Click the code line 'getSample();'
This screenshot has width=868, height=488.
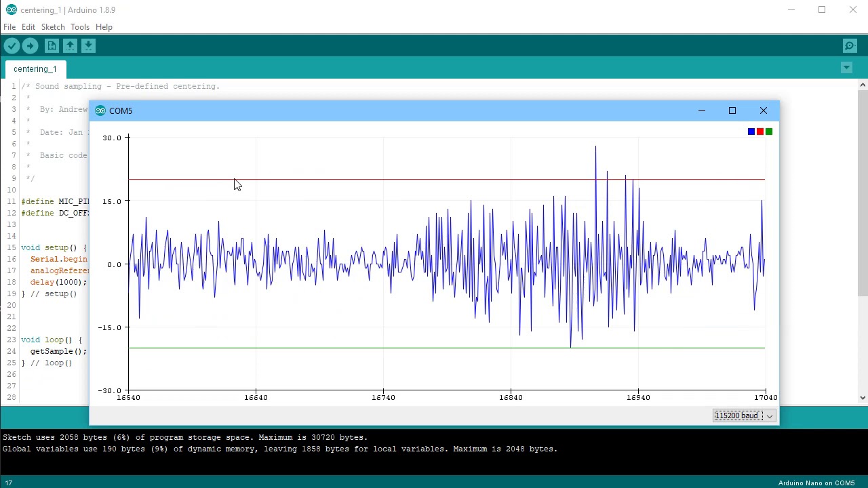click(58, 351)
